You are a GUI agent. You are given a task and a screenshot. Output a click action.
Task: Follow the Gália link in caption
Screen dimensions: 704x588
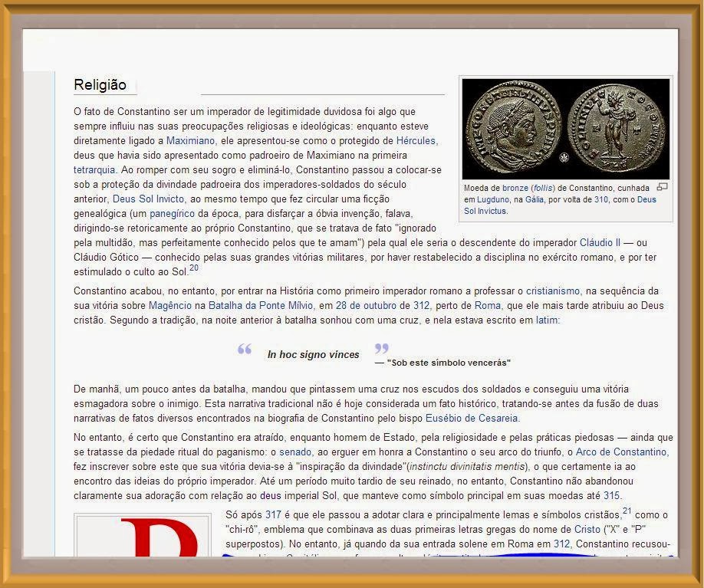click(x=535, y=200)
